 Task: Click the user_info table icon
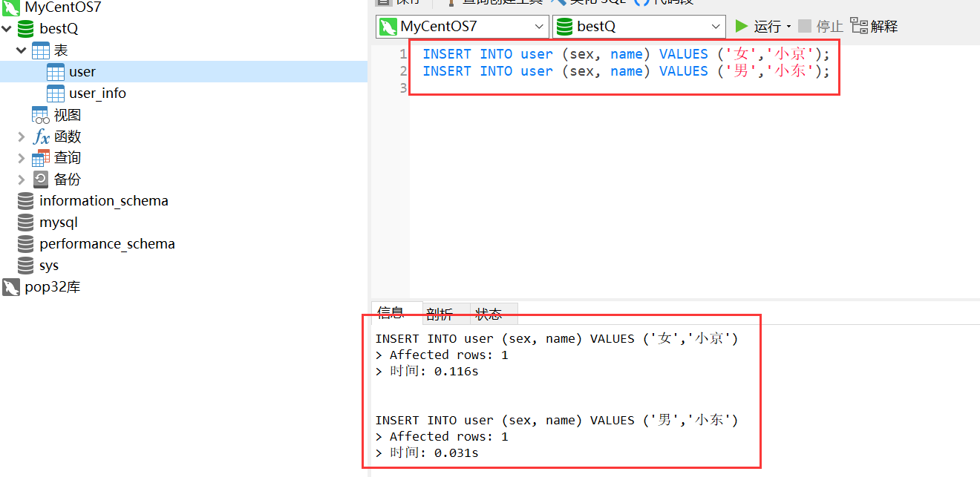tap(56, 93)
